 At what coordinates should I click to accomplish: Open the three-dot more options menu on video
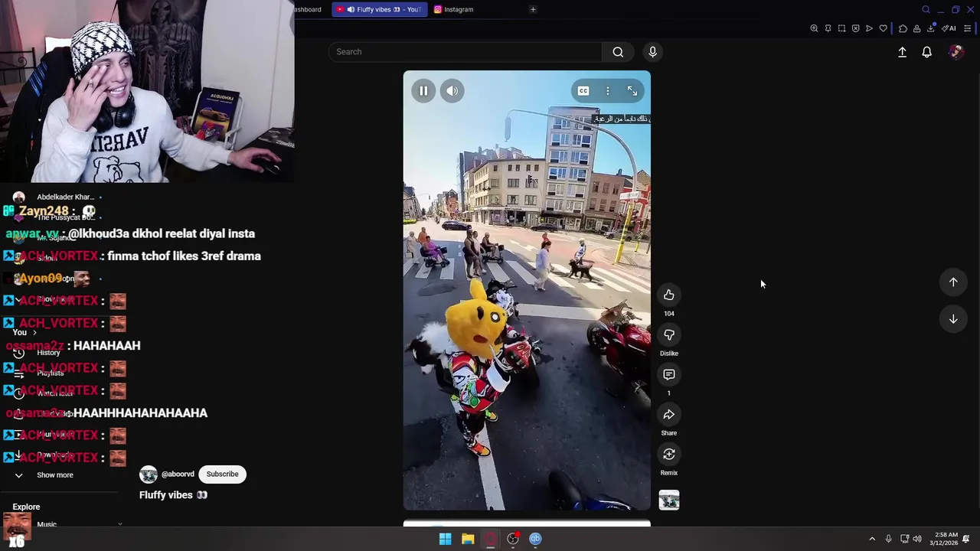pyautogui.click(x=608, y=91)
